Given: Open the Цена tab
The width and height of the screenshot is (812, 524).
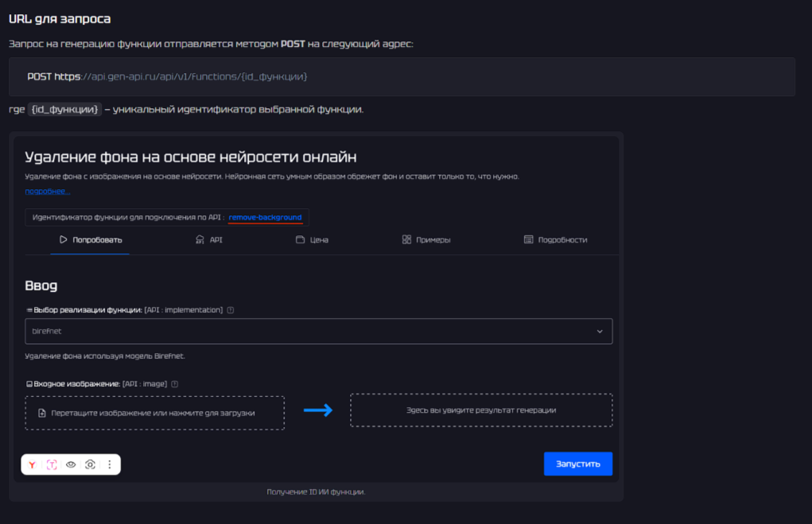Looking at the screenshot, I should (x=312, y=239).
